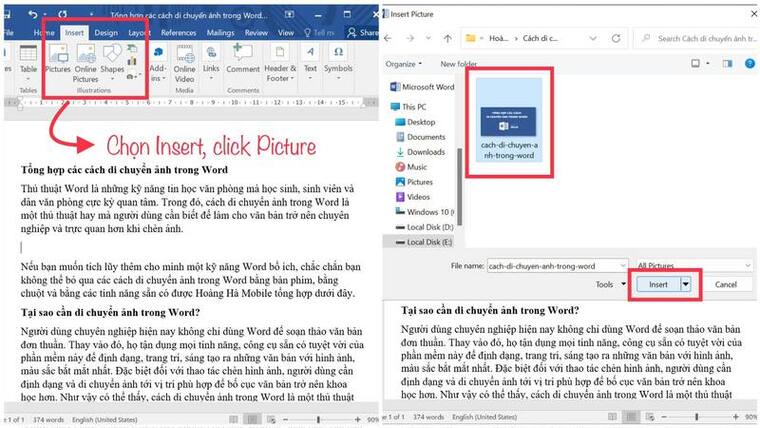This screenshot has height=428, width=760.
Task: Switch to Web Layout view in the Insert-ribbon Word window
Action: coord(271,419)
